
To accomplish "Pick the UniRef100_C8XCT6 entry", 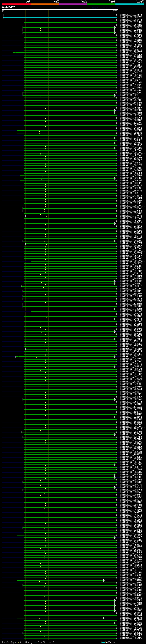I will [x=131, y=53].
